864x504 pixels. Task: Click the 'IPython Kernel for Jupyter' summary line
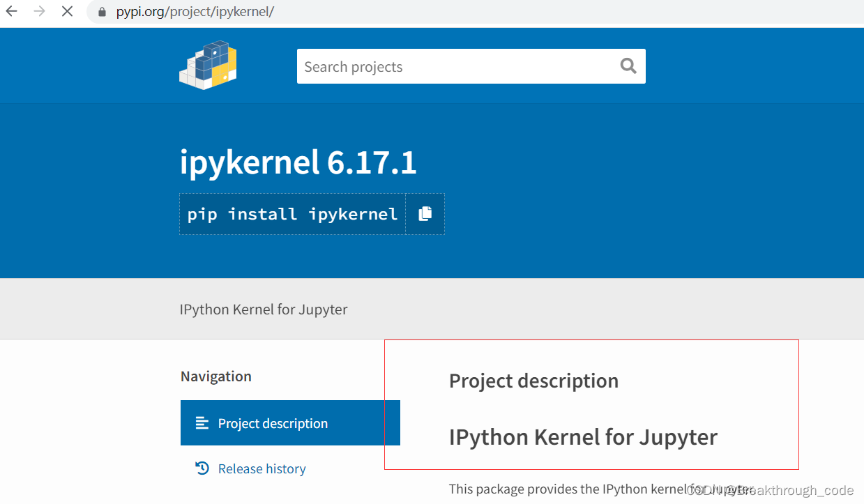264,310
